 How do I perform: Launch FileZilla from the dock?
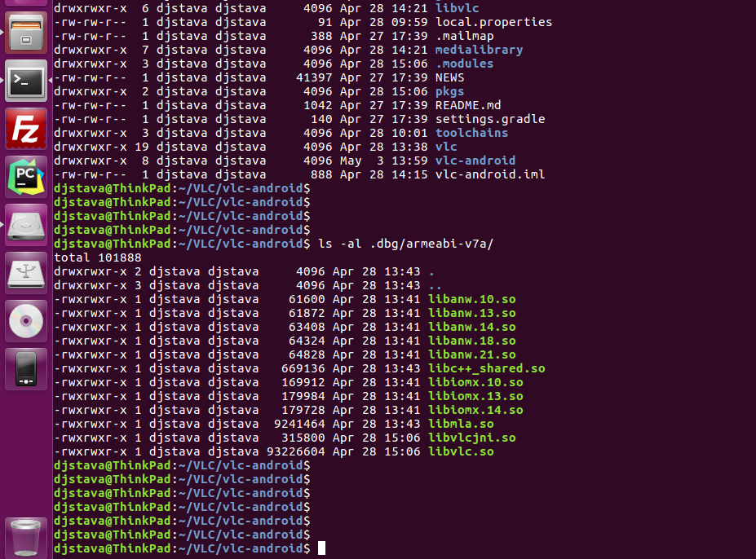[26, 128]
